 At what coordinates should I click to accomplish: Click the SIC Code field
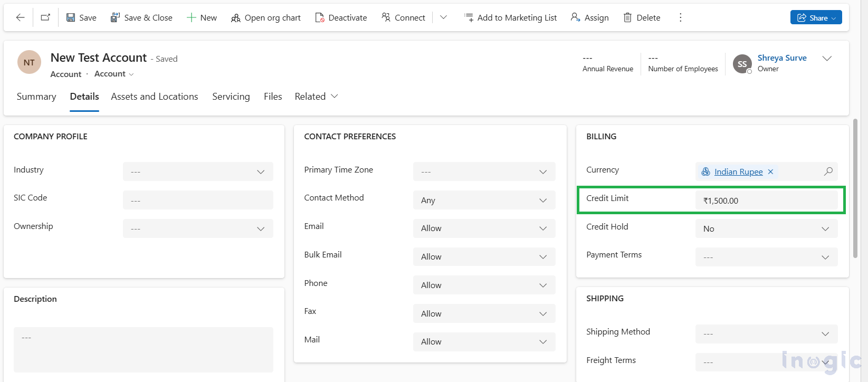click(198, 200)
